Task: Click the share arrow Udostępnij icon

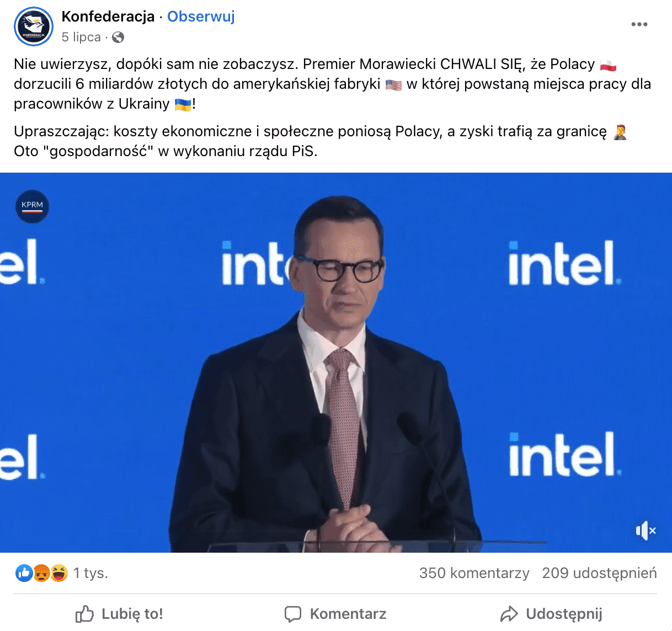Action: pos(509,614)
